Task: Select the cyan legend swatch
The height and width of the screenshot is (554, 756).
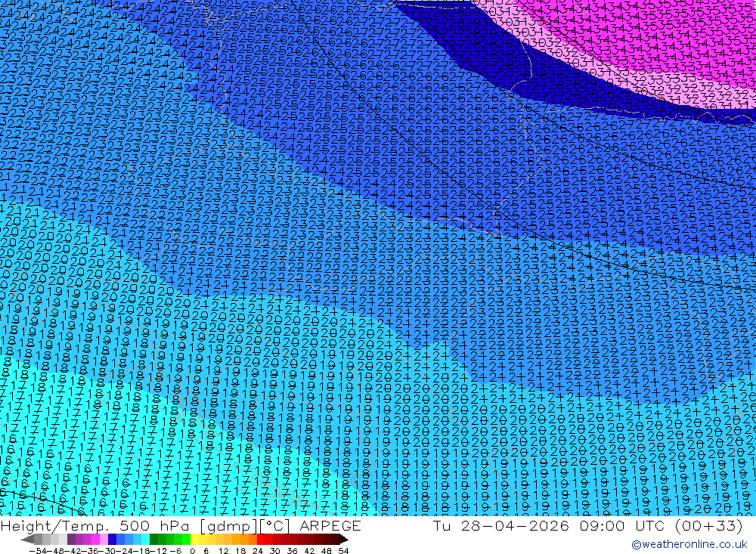Action: pos(145,540)
